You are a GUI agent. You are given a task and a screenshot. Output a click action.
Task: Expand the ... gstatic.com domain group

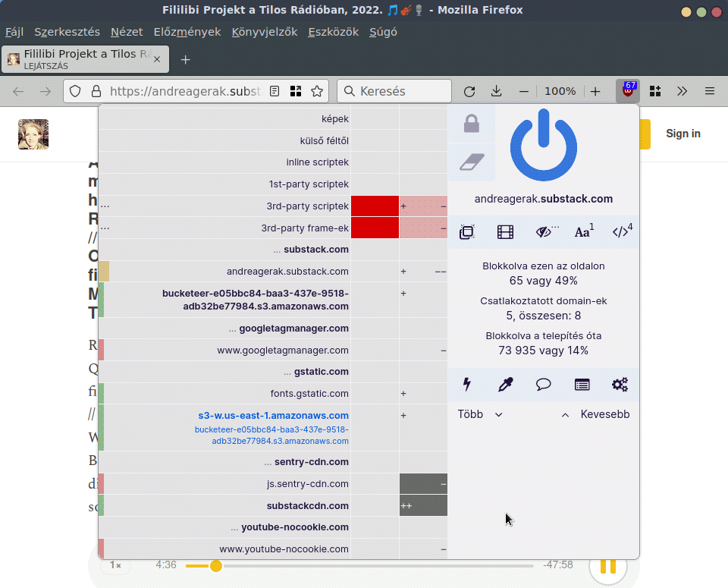(315, 372)
